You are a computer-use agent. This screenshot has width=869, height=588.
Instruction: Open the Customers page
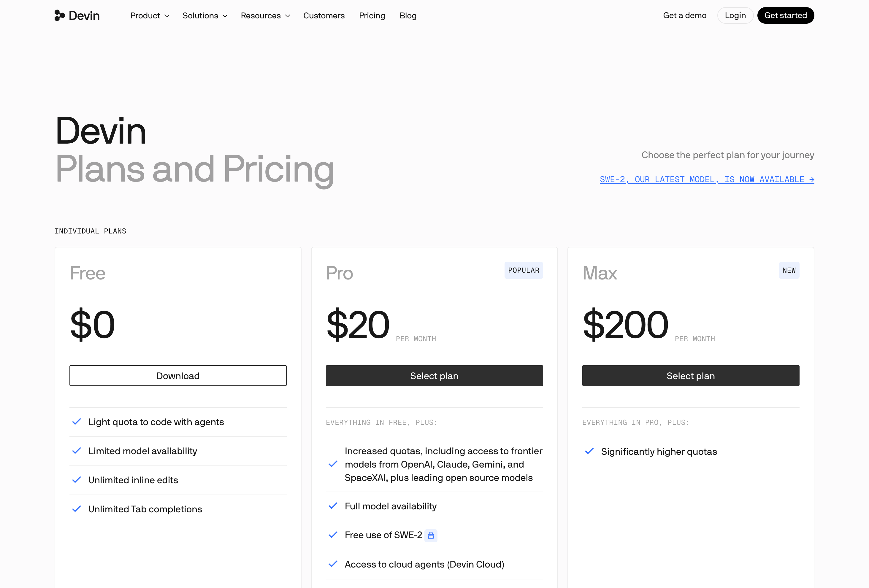324,16
